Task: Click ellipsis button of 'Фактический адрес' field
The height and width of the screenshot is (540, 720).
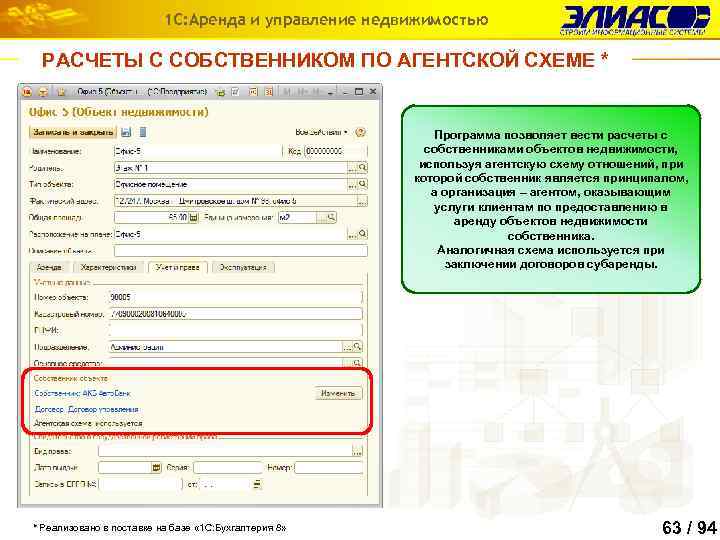Action: pos(362,201)
